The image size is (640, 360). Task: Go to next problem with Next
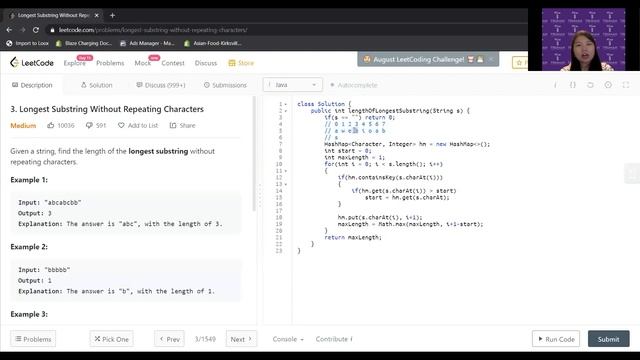coord(241,339)
